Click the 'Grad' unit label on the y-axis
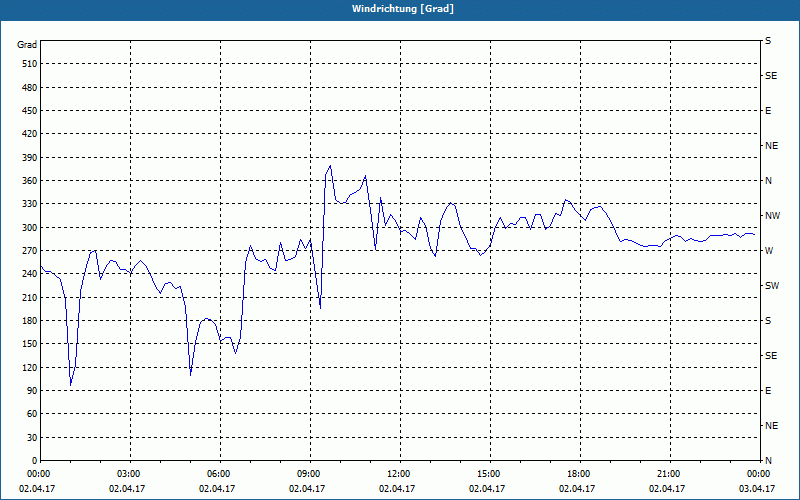The image size is (800, 500). [x=27, y=45]
